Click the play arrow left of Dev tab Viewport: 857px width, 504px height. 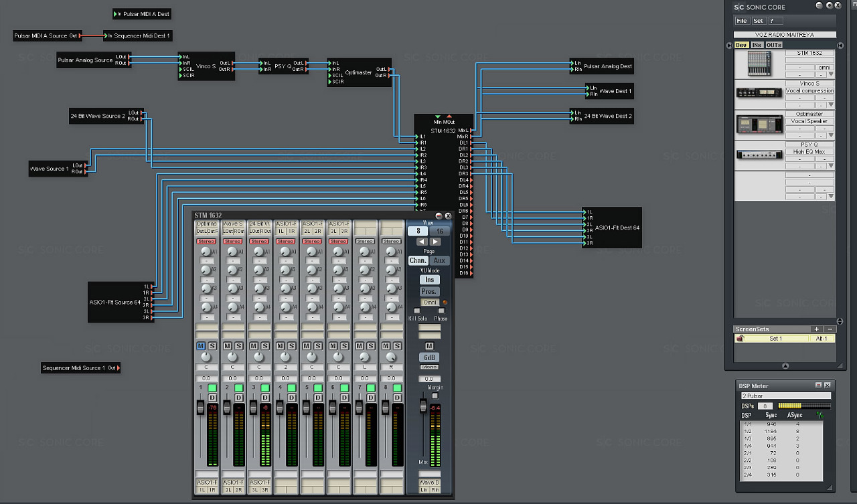click(730, 46)
